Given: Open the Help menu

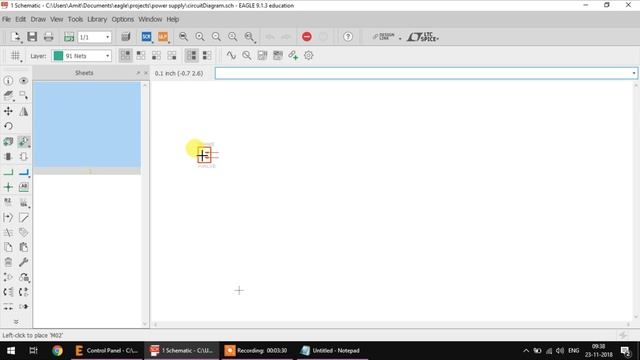Looking at the screenshot, I should tap(173, 19).
